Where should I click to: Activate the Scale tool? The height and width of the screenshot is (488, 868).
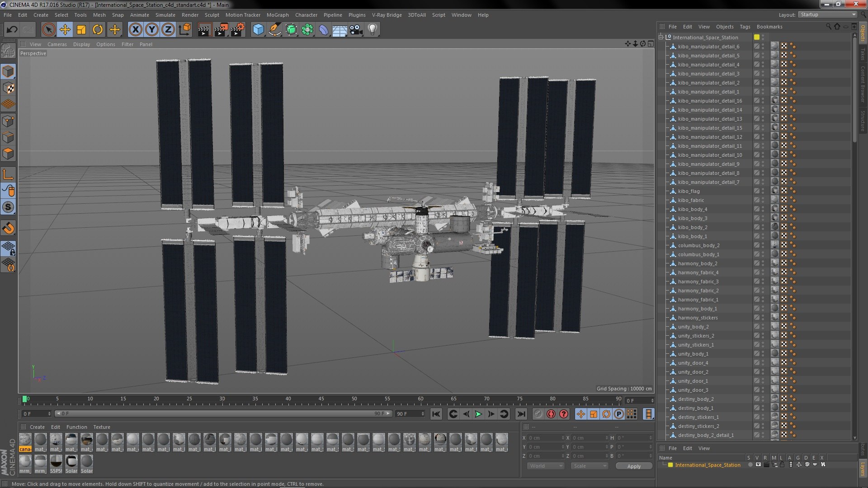click(x=81, y=30)
